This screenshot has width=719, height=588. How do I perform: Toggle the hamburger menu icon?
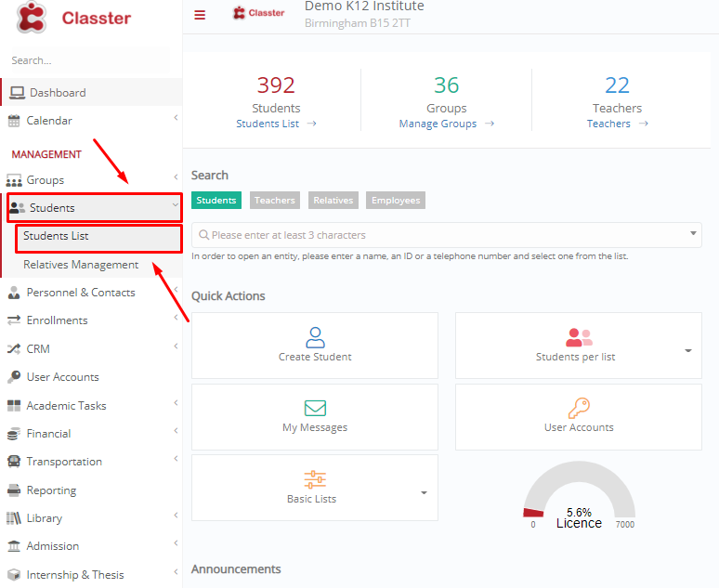[200, 15]
